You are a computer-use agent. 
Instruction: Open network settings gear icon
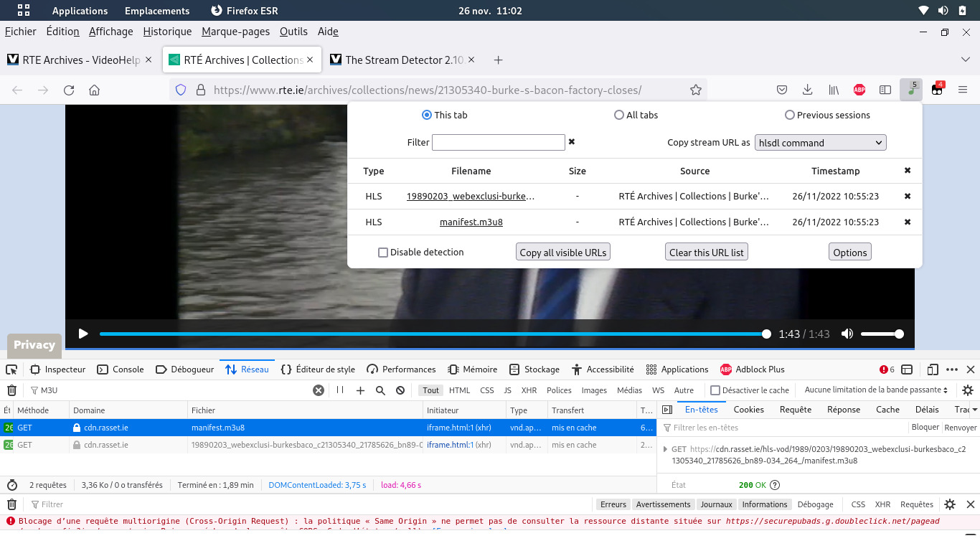coord(968,390)
